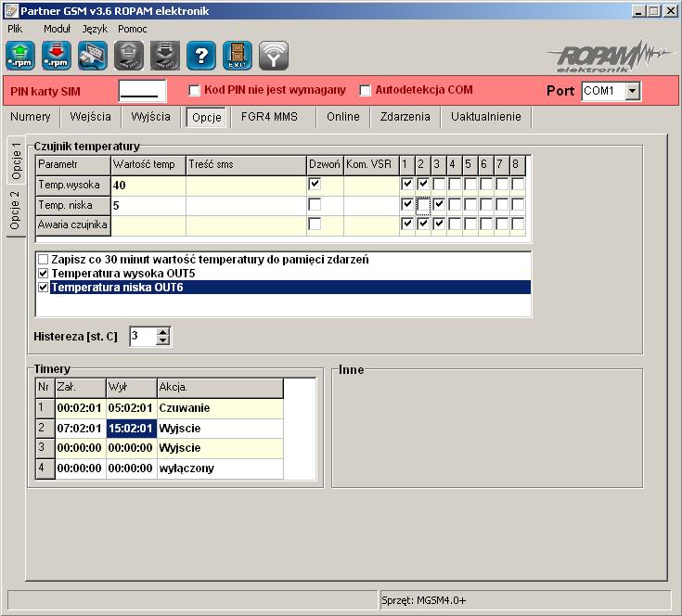Image resolution: width=682 pixels, height=616 pixels.
Task: Increase Histereza value with up arrow
Action: (x=162, y=332)
